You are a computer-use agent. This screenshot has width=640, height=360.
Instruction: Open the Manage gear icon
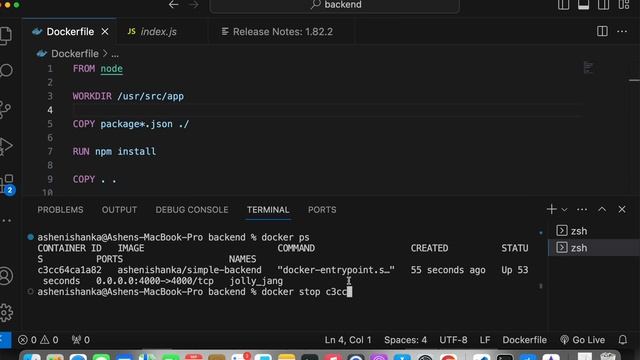point(7,313)
